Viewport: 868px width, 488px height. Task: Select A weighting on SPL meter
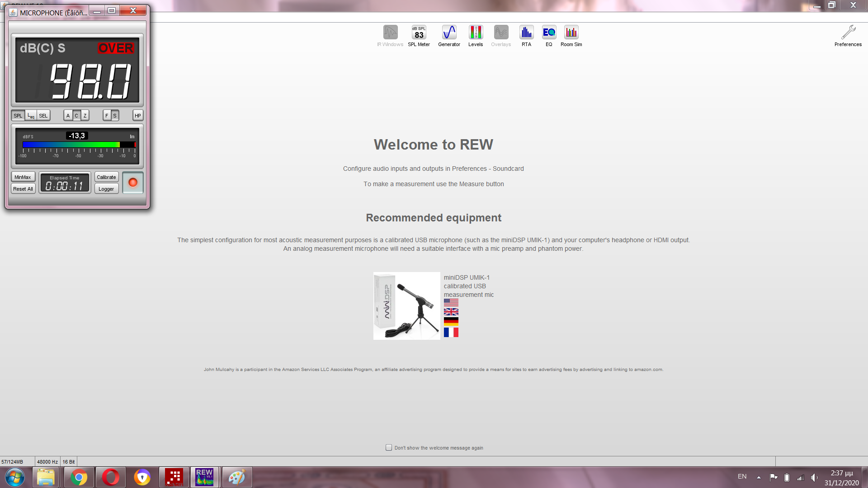tap(68, 116)
